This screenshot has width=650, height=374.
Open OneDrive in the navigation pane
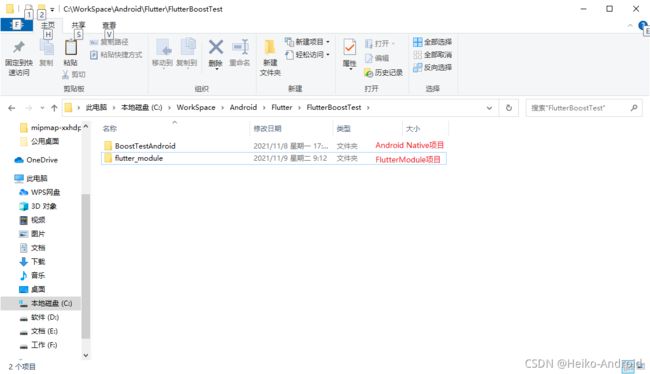(x=36, y=160)
